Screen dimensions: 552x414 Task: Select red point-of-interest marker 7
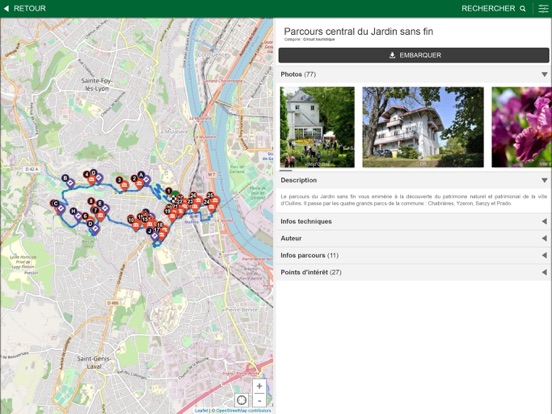pyautogui.click(x=100, y=215)
